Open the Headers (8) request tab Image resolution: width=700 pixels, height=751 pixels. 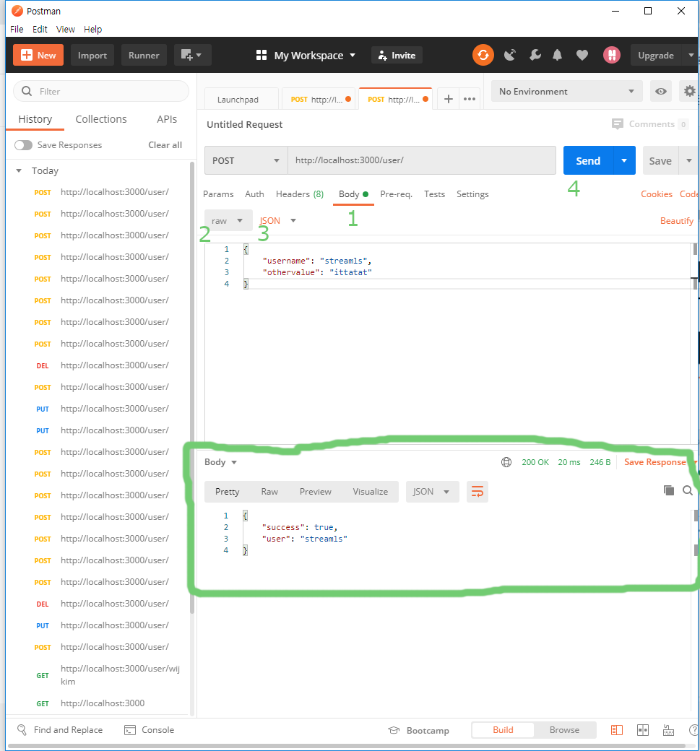click(x=300, y=194)
